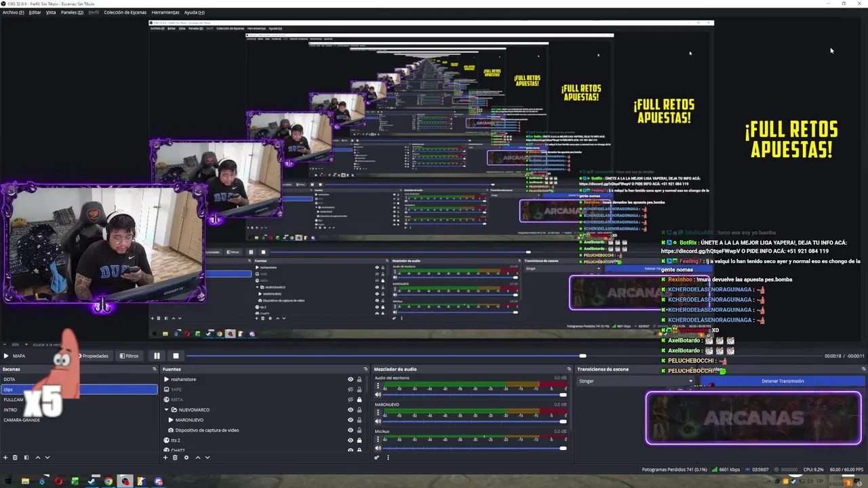Open File Explorer from the taskbar
Image resolution: width=868 pixels, height=488 pixels.
click(x=25, y=482)
